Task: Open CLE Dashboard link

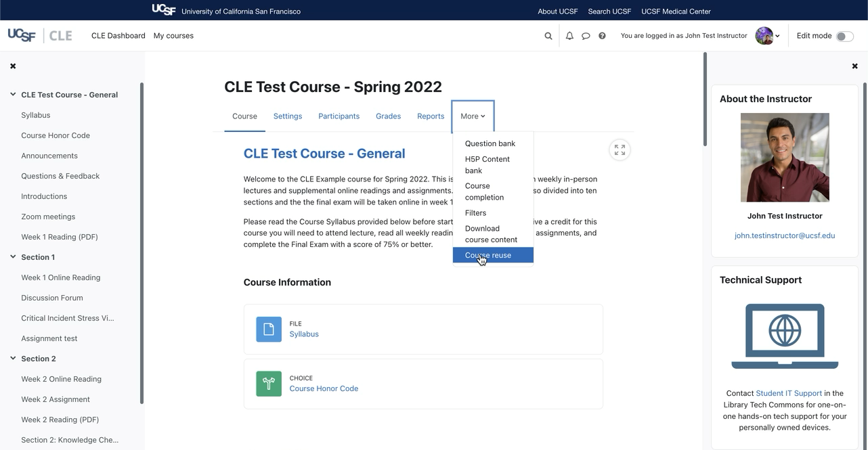Action: coord(118,36)
